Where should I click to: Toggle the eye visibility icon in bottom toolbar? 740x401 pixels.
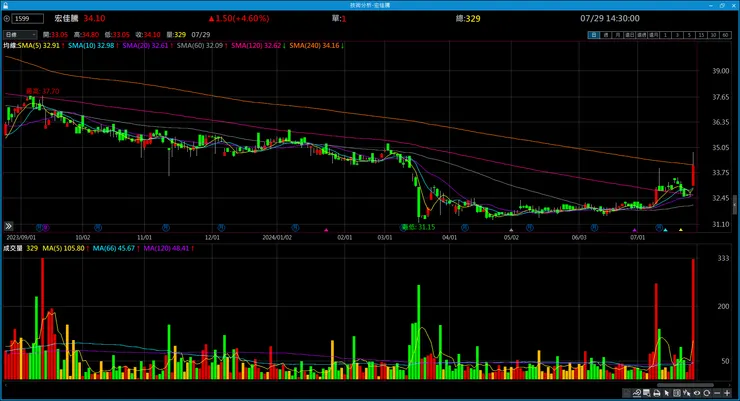click(697, 393)
